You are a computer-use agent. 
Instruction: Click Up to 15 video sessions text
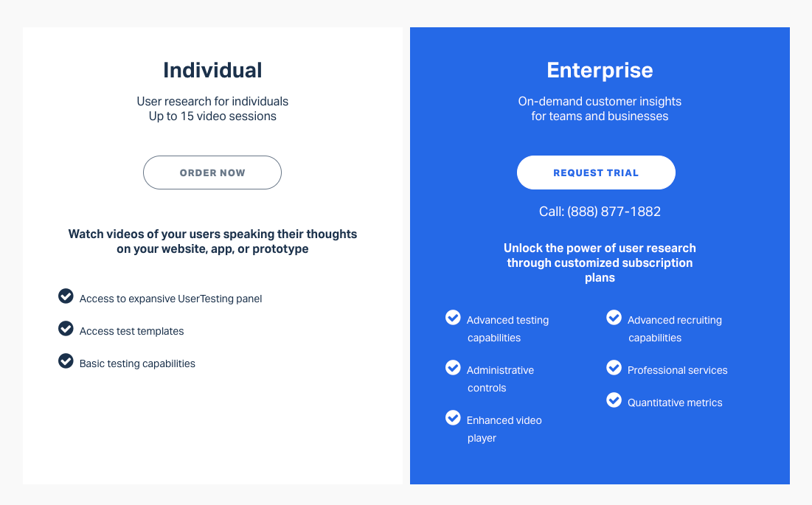212,116
